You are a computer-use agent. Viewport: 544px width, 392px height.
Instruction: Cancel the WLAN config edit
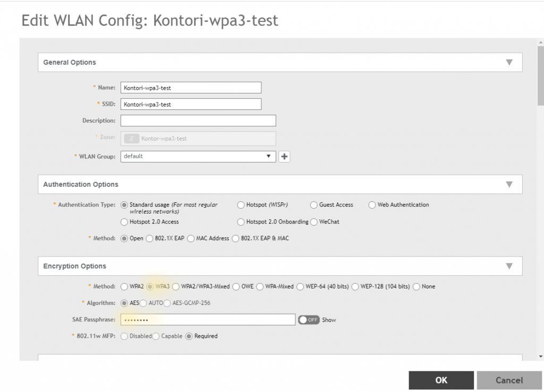coord(509,380)
